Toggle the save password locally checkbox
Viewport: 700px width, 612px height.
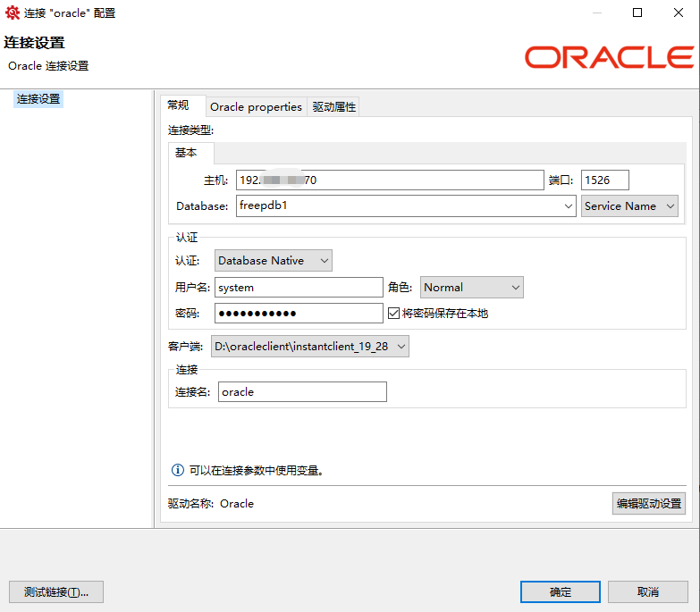click(x=393, y=313)
